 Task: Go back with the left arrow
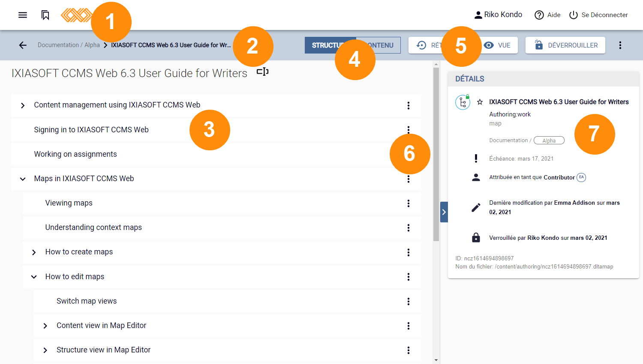23,45
